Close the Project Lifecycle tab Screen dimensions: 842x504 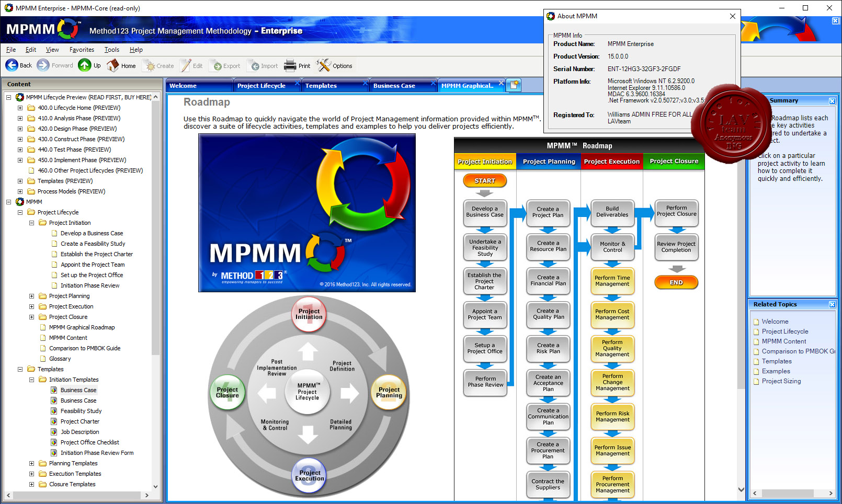click(297, 83)
